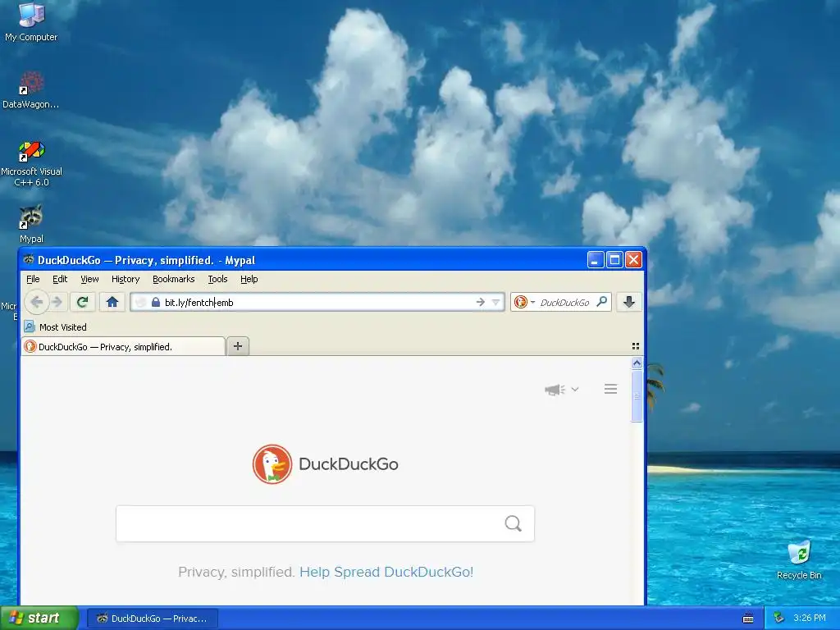Open the Recycle Bin icon
Image resolution: width=840 pixels, height=630 pixels.
[799, 559]
